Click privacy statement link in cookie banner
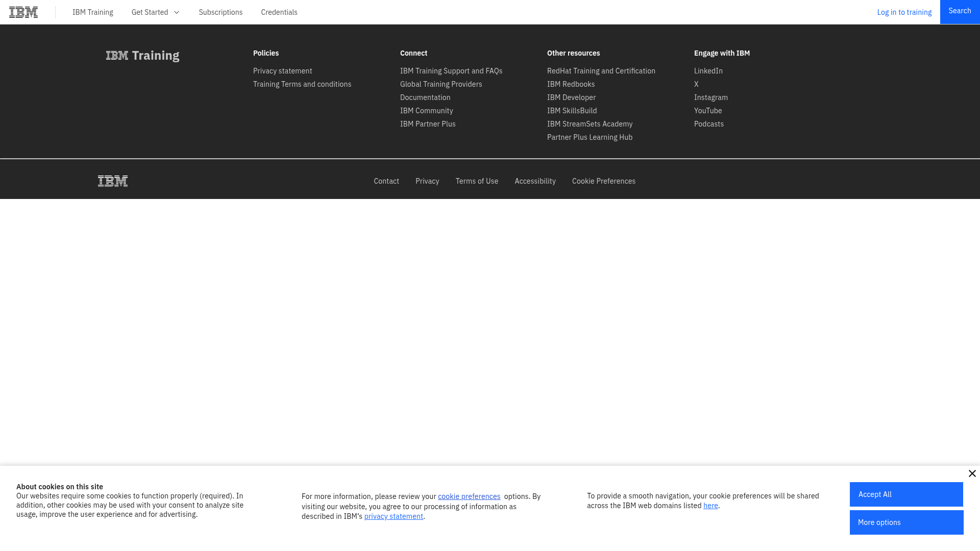This screenshot has height=551, width=980. tap(394, 516)
